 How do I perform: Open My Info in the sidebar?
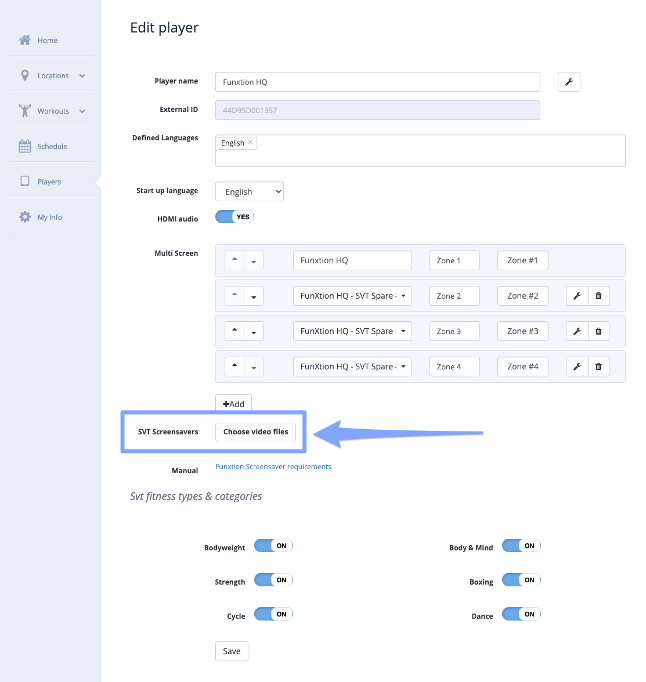pos(51,217)
